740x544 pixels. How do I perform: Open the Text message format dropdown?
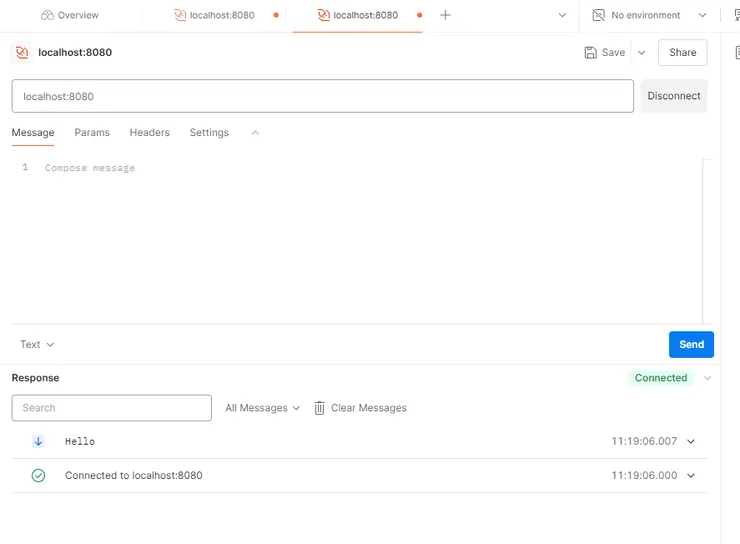tap(37, 344)
